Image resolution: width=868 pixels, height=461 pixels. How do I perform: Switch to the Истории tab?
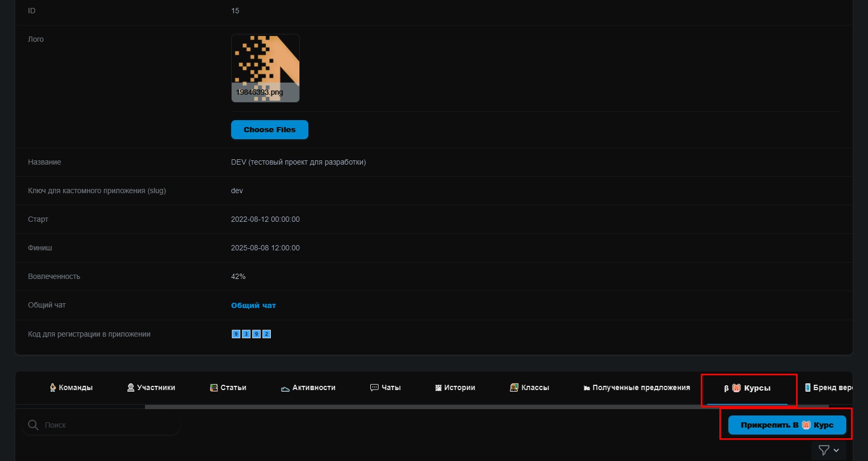click(x=455, y=388)
